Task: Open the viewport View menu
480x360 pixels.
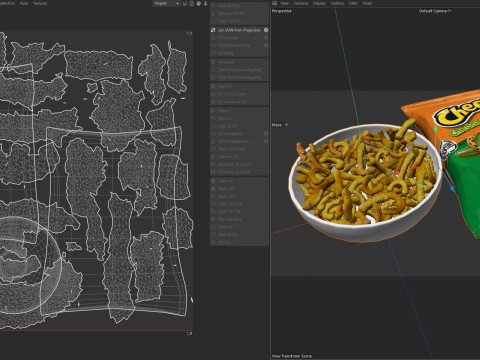Action: [284, 3]
